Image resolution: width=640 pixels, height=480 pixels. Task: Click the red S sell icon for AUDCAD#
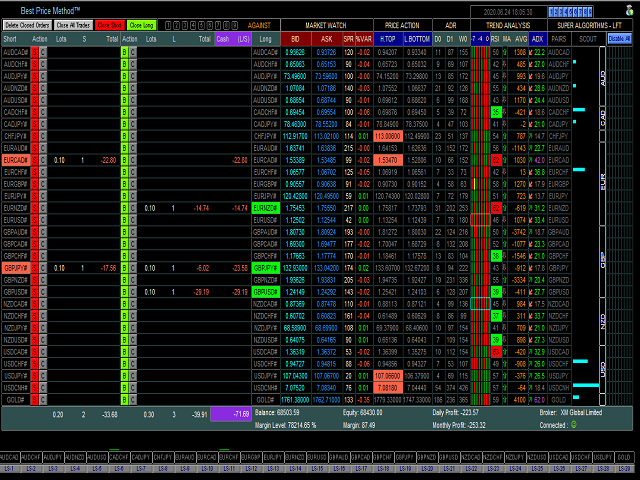34,52
